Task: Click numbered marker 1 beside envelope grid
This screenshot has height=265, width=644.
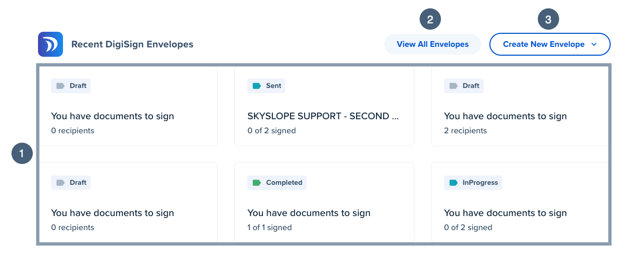Action: tap(22, 154)
